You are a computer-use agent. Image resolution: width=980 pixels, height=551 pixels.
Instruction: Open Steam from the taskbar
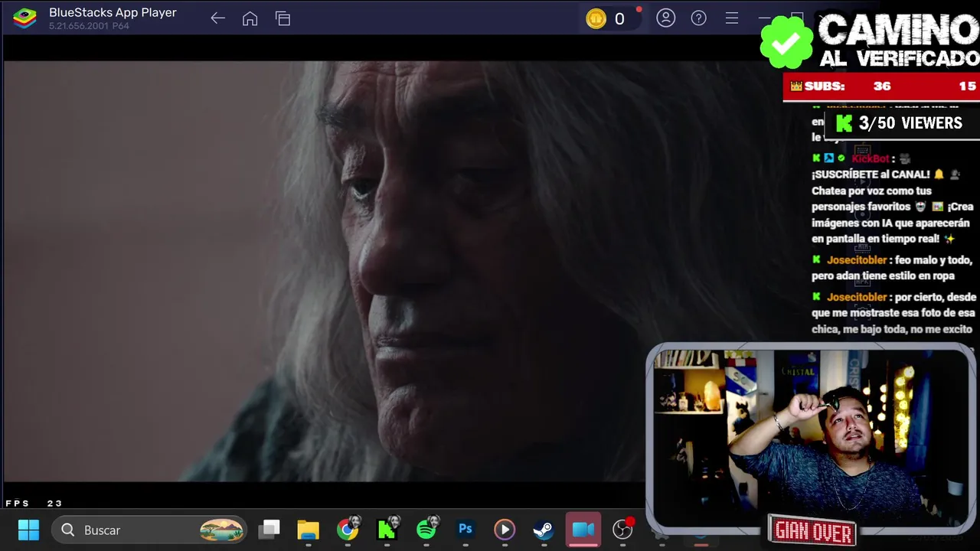coord(544,530)
